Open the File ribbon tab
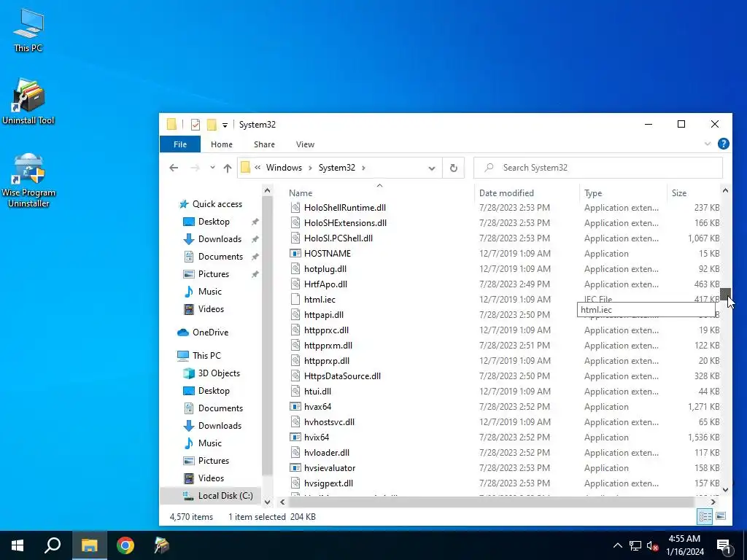Viewport: 747px width, 560px height. tap(180, 144)
